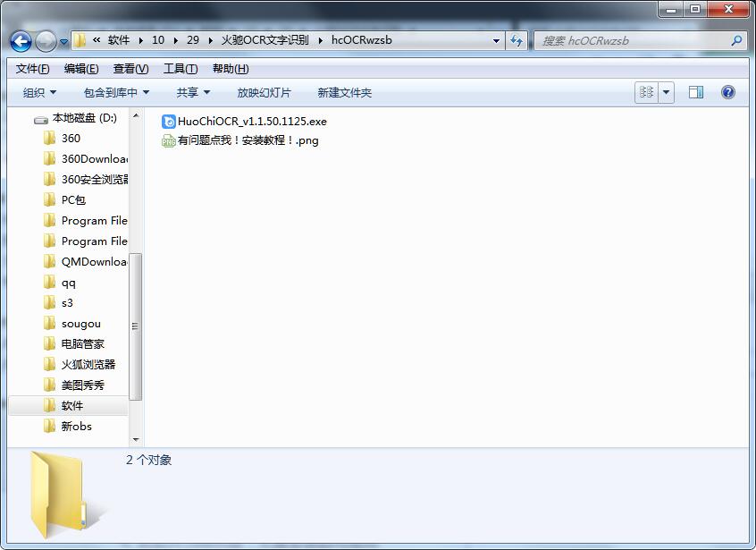
Task: Open the 文件(F) menu
Action: pyautogui.click(x=32, y=69)
